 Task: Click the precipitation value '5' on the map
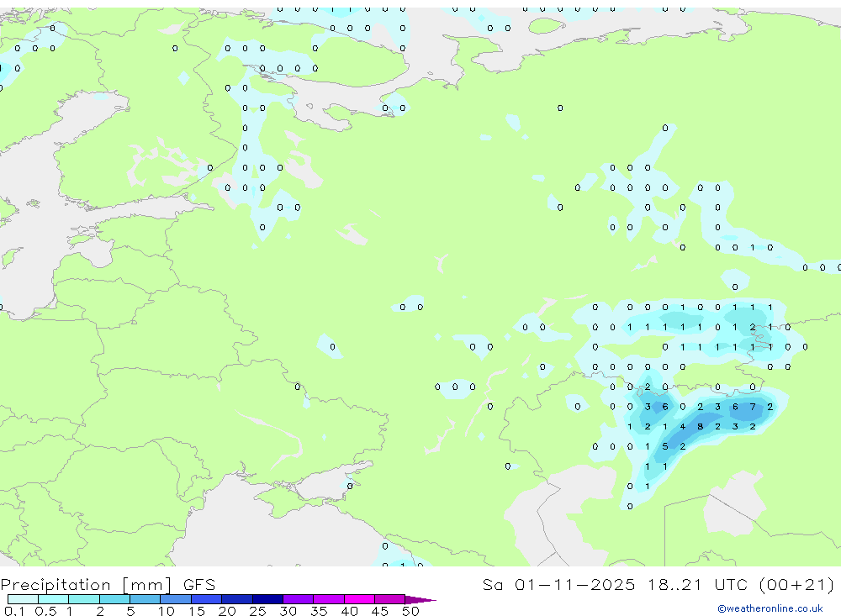[665, 446]
